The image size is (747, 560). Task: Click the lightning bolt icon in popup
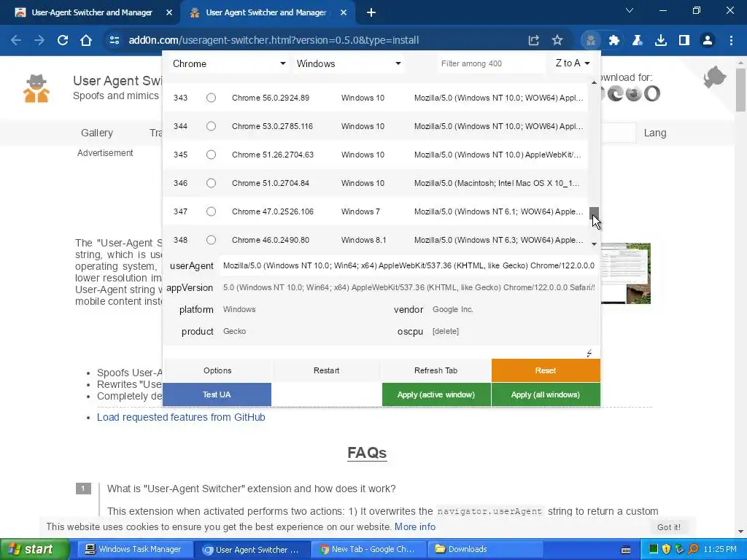coord(589,354)
